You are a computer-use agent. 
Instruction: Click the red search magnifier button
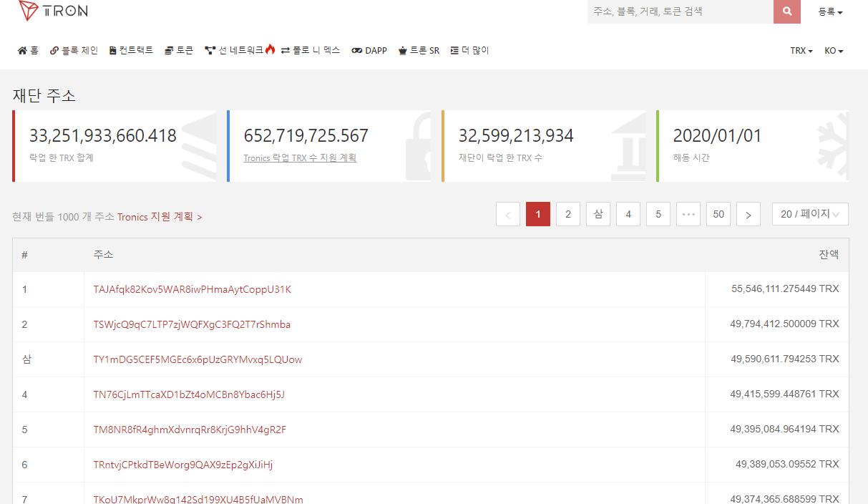click(787, 11)
